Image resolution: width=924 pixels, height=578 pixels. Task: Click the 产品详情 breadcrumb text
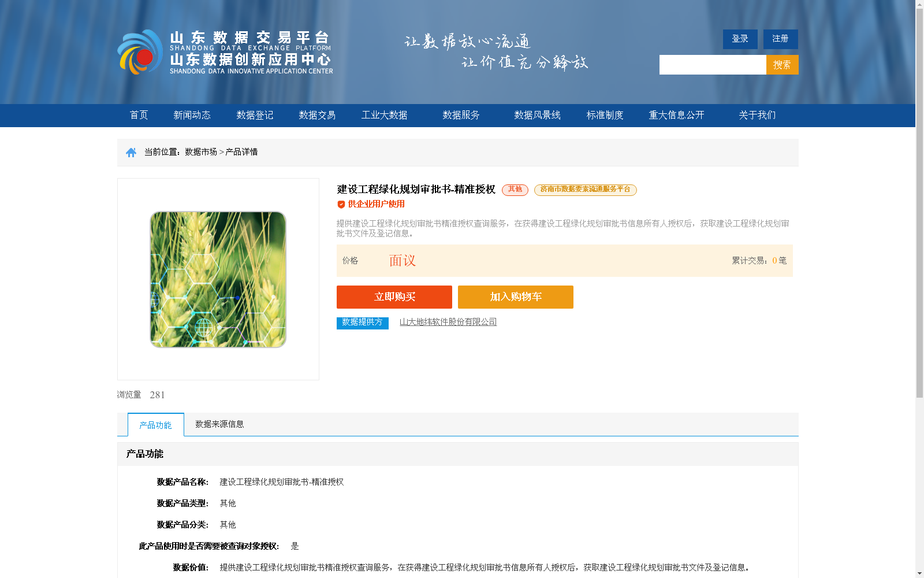241,152
